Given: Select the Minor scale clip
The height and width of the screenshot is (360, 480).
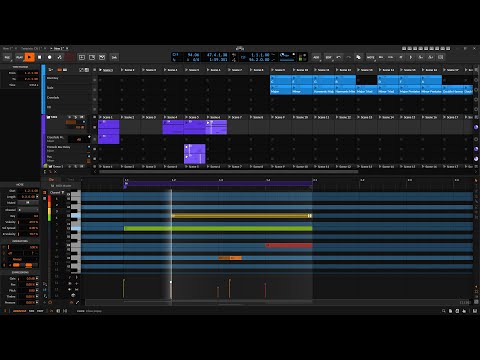Looking at the screenshot, I should 302,91.
